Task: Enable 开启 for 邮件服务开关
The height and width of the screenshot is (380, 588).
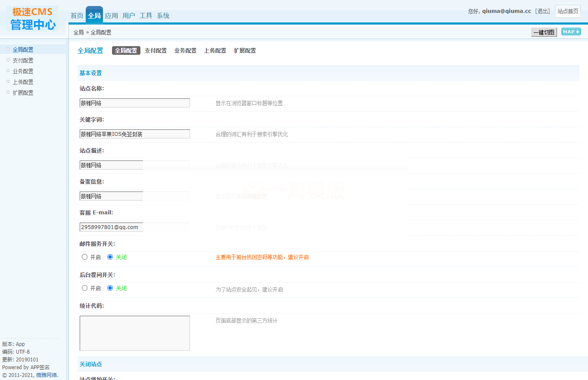Action: pyautogui.click(x=84, y=257)
